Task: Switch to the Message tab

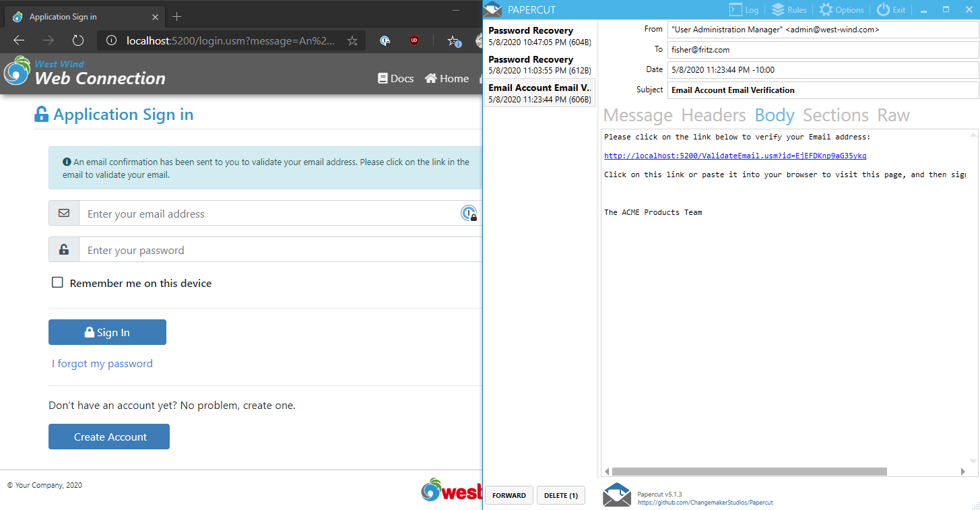Action: click(638, 115)
